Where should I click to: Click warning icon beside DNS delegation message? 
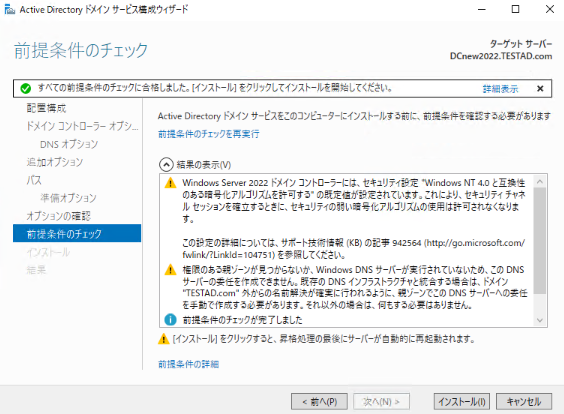click(170, 270)
